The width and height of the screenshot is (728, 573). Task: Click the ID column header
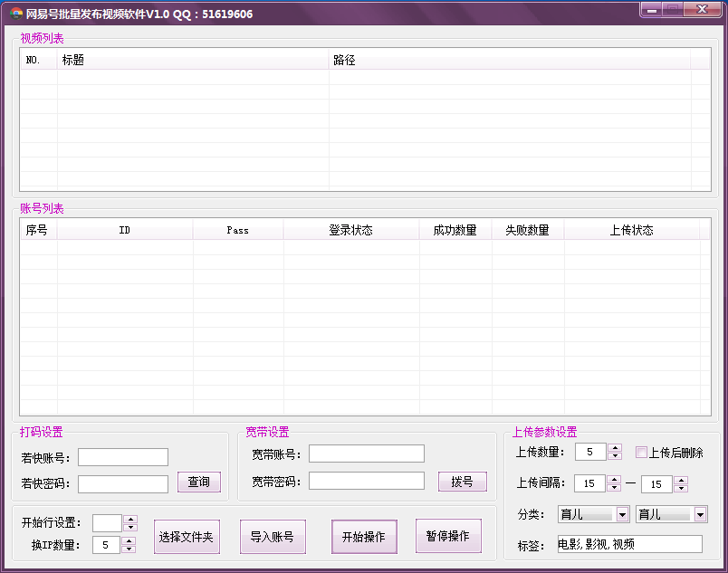125,230
